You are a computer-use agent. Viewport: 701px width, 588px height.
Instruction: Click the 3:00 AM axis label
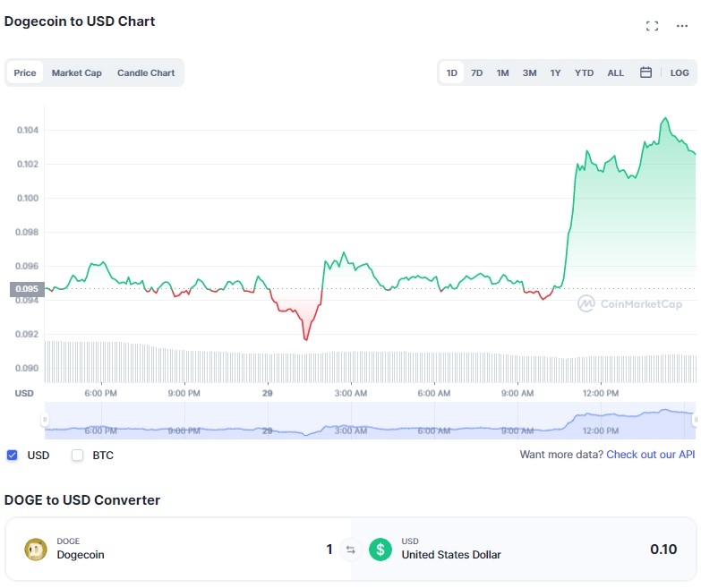coord(351,393)
